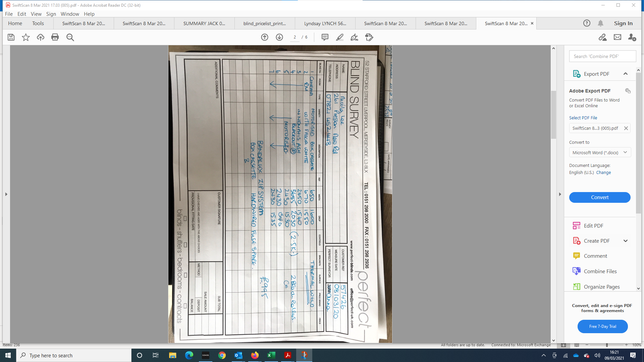Screen dimensions: 644x362
Task: Collapse the Export PDF section
Action: click(626, 74)
